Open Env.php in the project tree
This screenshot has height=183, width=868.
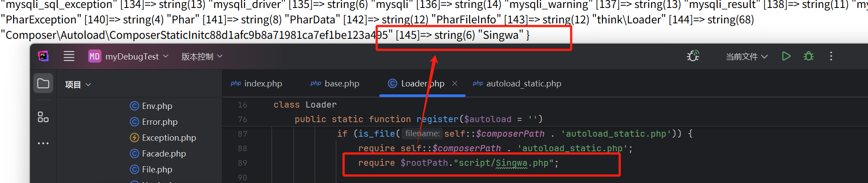[157, 106]
